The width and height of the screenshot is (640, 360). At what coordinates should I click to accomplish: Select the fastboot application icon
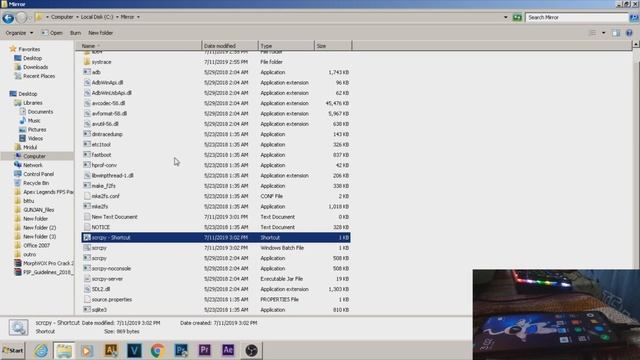pos(87,155)
